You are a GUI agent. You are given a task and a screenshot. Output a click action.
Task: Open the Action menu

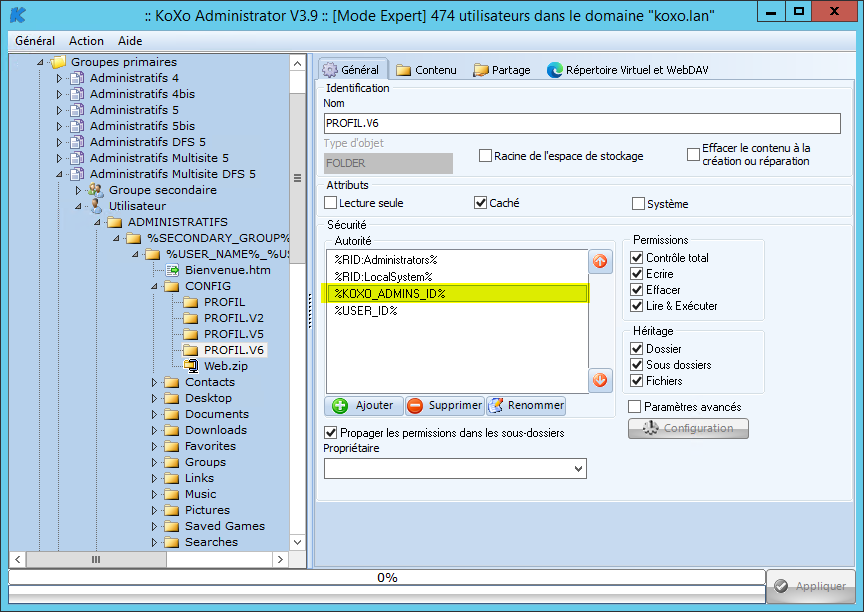point(86,41)
